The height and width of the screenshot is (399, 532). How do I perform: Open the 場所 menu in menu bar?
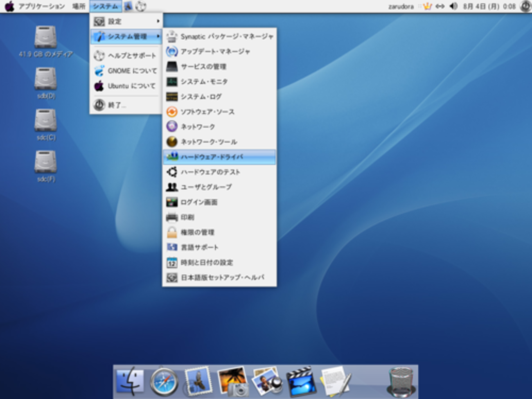pyautogui.click(x=79, y=6)
